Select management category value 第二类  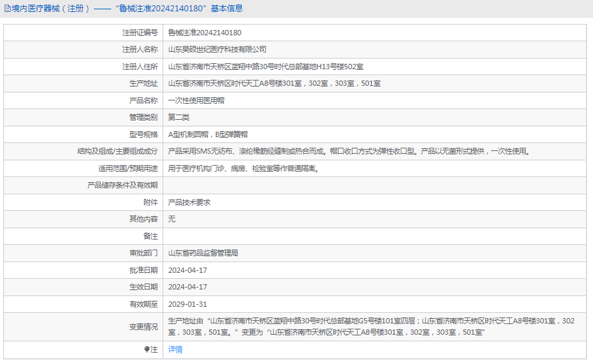tap(179, 117)
